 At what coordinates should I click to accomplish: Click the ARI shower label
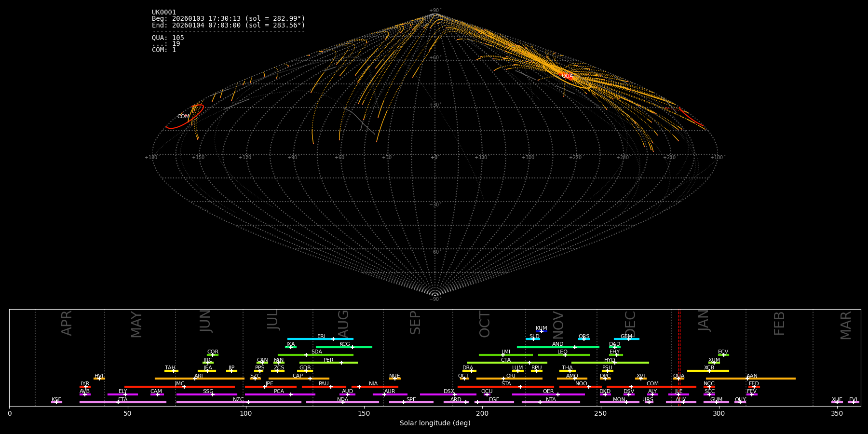click(198, 376)
